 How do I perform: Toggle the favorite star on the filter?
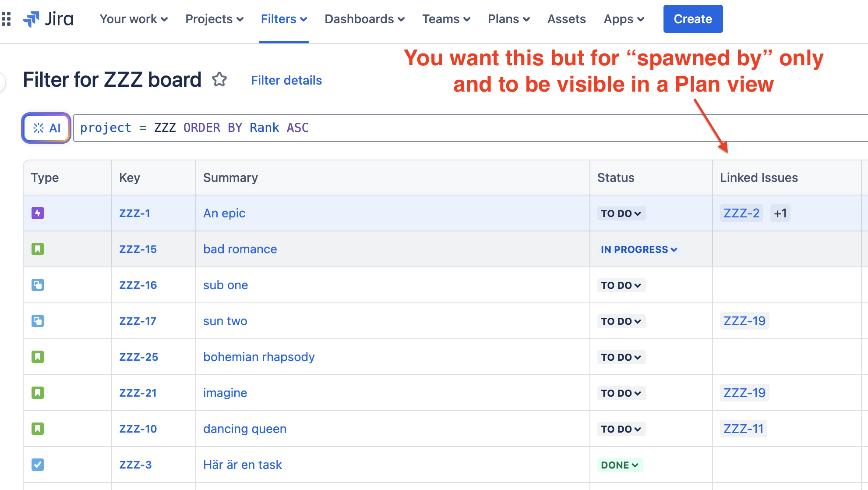tap(220, 80)
